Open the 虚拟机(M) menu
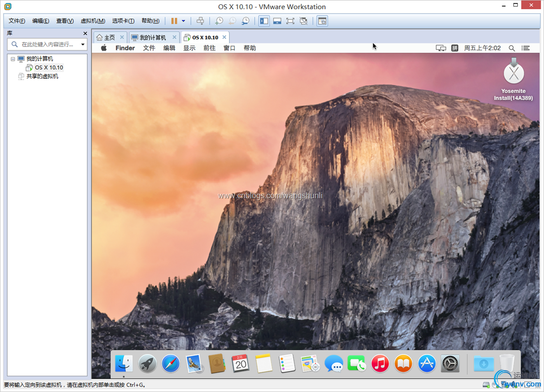544x392 pixels. [93, 21]
